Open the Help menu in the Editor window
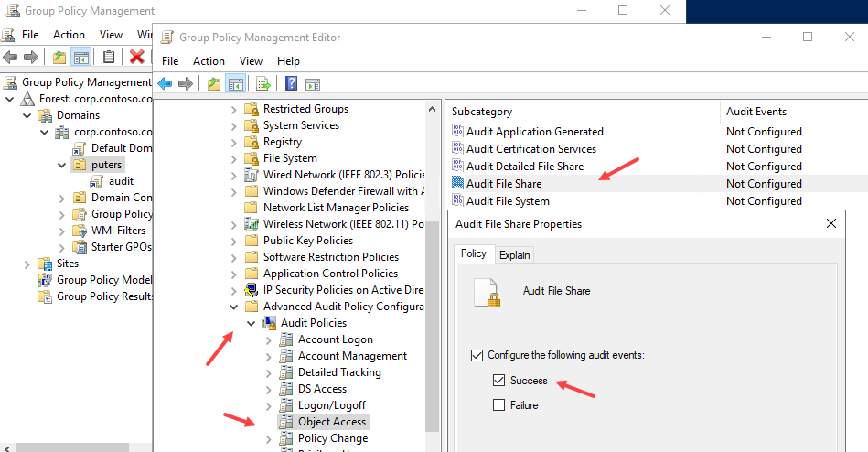Image resolution: width=868 pixels, height=452 pixels. coord(288,61)
